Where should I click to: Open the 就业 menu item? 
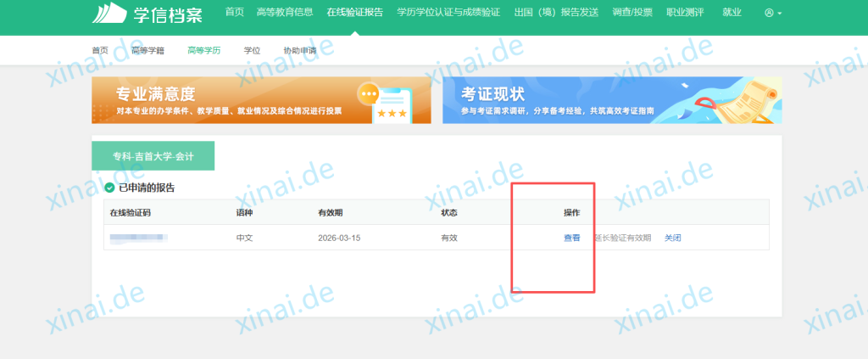click(x=732, y=12)
